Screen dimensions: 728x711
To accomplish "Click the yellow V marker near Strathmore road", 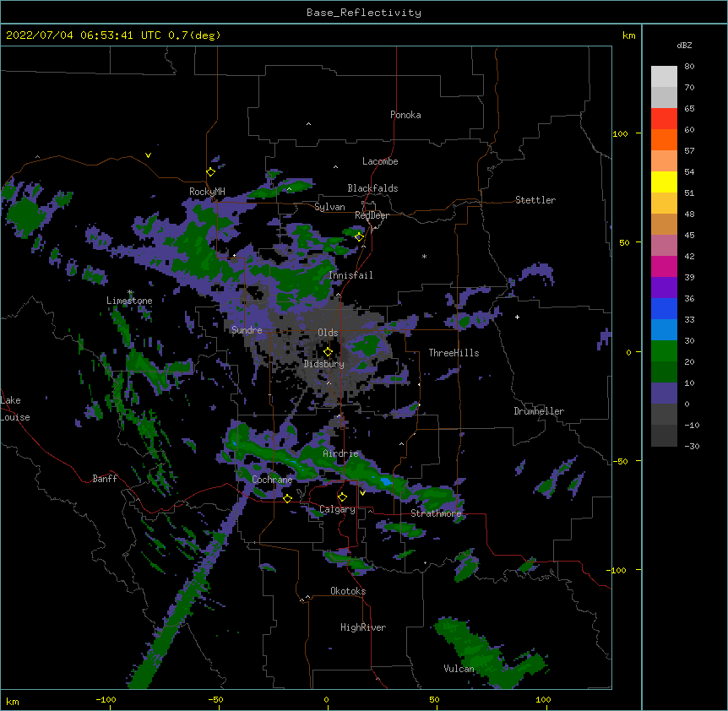I will pyautogui.click(x=362, y=493).
